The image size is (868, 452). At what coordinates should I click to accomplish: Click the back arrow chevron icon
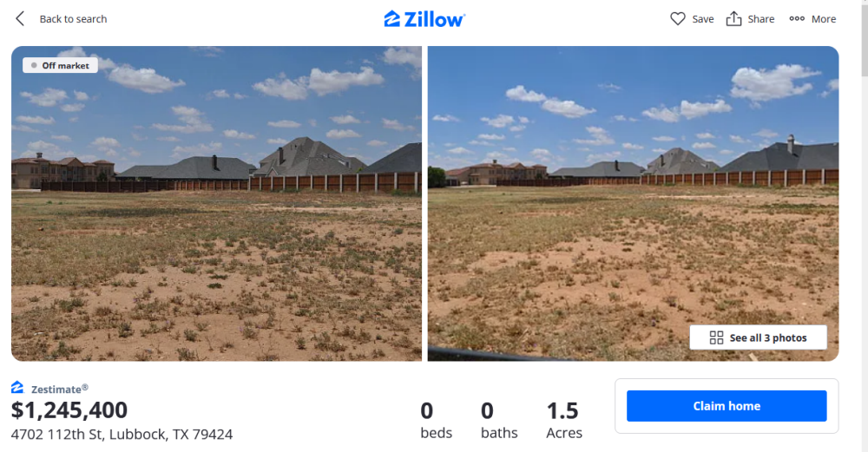pos(20,19)
